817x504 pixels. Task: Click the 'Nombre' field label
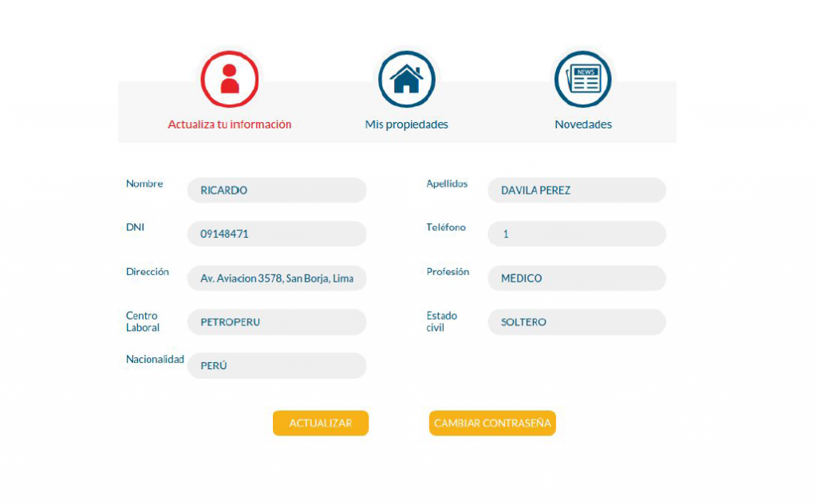[x=144, y=183]
